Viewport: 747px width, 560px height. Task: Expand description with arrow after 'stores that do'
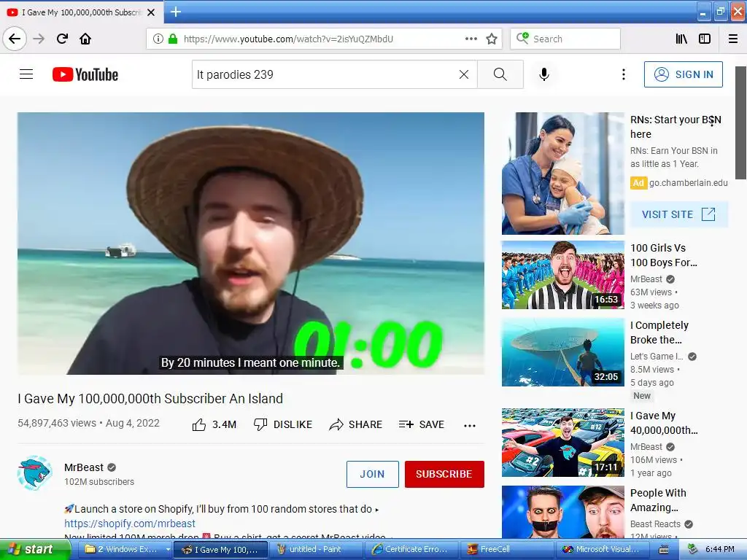coord(377,510)
